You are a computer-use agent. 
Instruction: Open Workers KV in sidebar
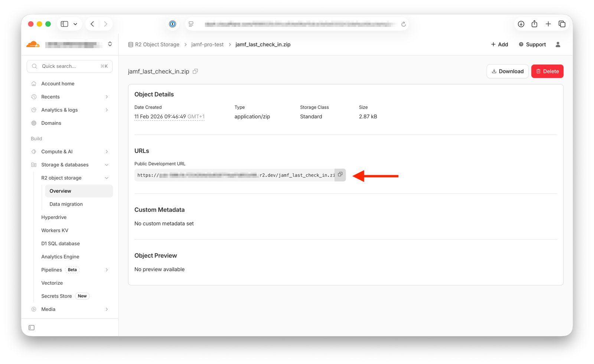pos(55,230)
